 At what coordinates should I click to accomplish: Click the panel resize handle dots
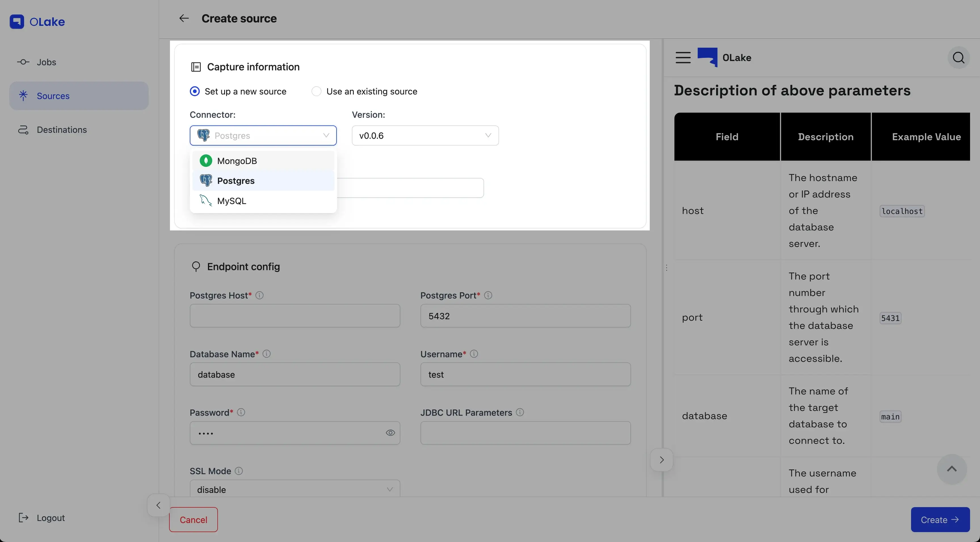666,268
